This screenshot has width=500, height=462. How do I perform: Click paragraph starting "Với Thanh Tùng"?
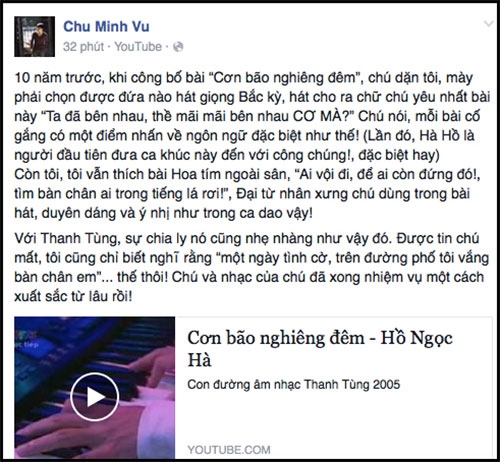pyautogui.click(x=252, y=267)
